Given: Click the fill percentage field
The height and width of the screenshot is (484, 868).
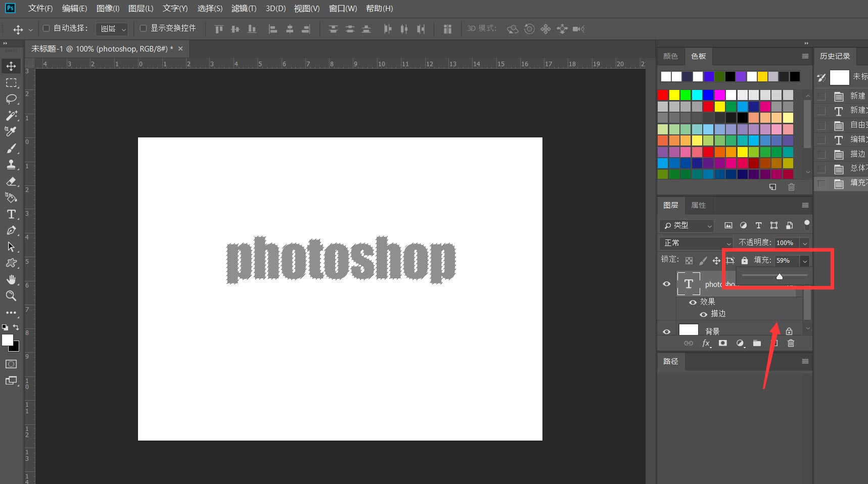Looking at the screenshot, I should [786, 261].
